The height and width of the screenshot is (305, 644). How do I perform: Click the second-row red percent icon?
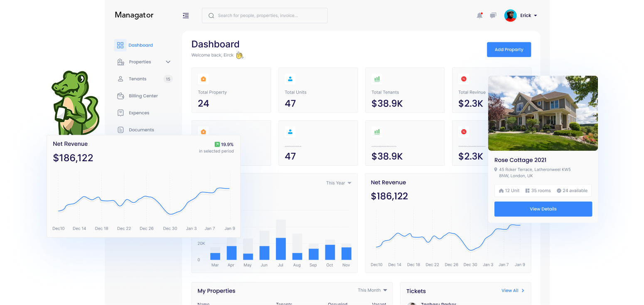(x=464, y=132)
